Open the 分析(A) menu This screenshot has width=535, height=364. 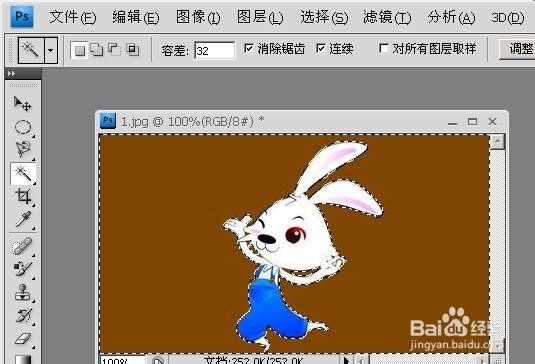coord(451,17)
